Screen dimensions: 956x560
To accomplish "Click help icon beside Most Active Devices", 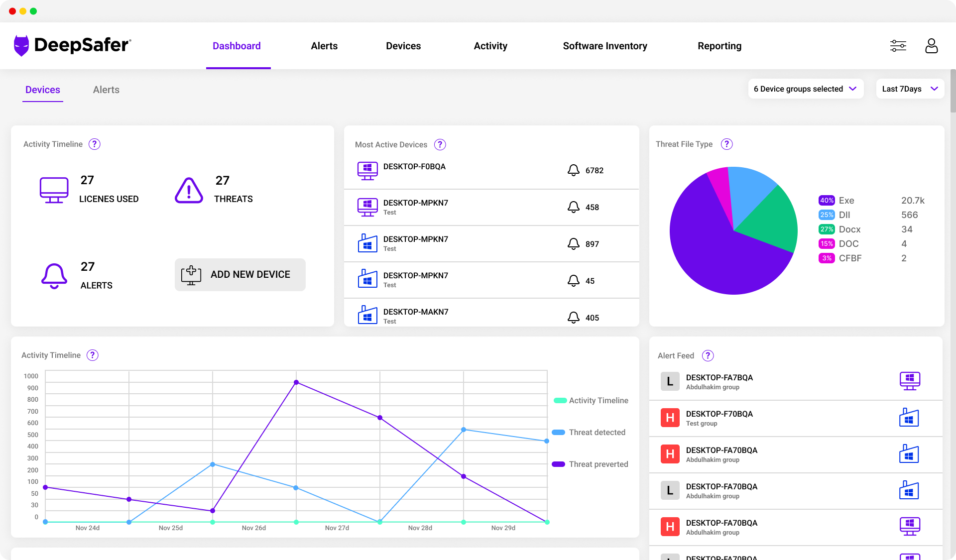I will point(440,144).
